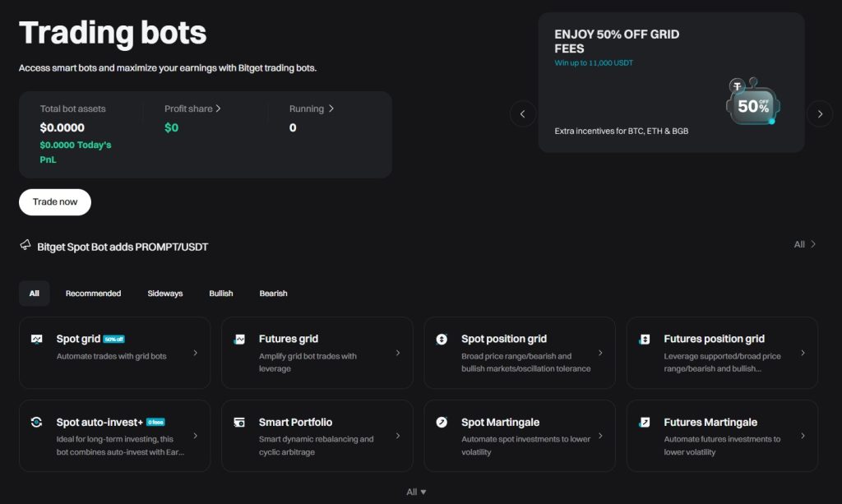The image size is (842, 504).
Task: Click the Trade now button
Action: [x=54, y=201]
